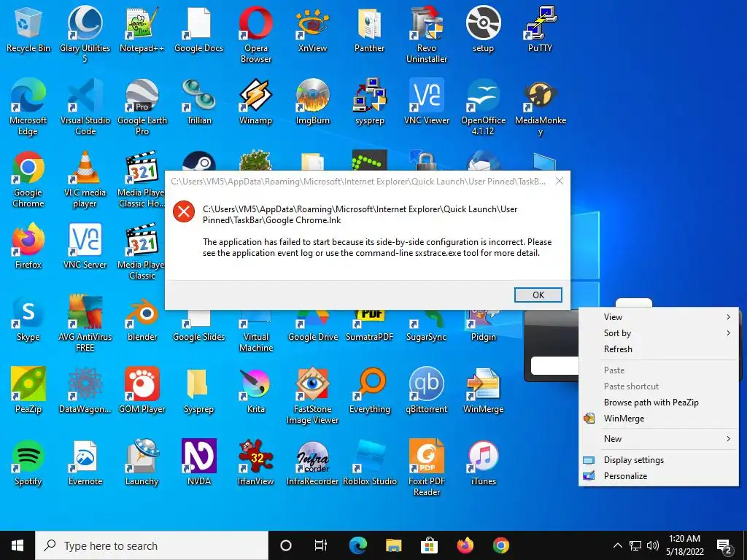The image size is (747, 560).
Task: Click OK in the error dialog
Action: (x=538, y=295)
